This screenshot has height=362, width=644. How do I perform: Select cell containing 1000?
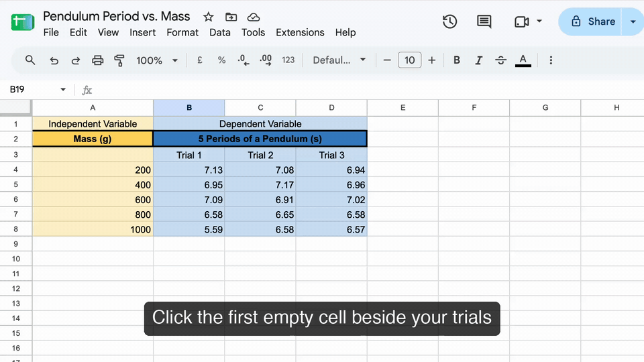(x=93, y=229)
